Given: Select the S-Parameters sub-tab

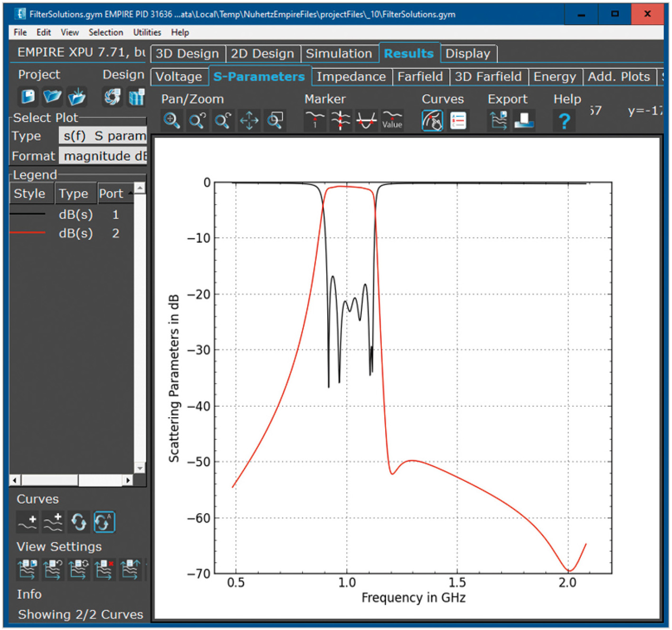Looking at the screenshot, I should pos(259,77).
